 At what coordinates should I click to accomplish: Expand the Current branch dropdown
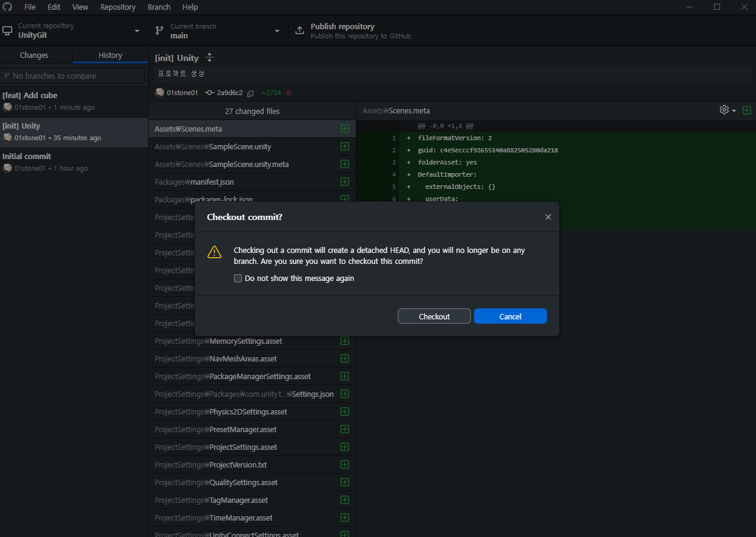pyautogui.click(x=218, y=30)
